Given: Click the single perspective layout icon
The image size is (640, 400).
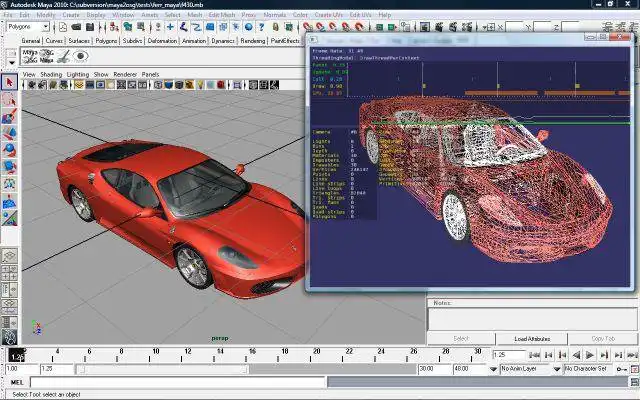Looking at the screenshot, I should (9, 256).
